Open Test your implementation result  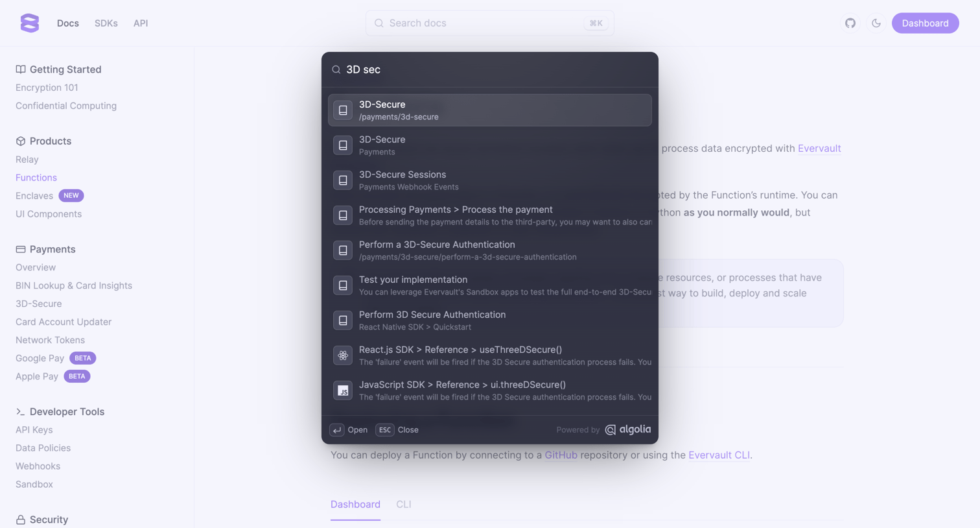(490, 285)
